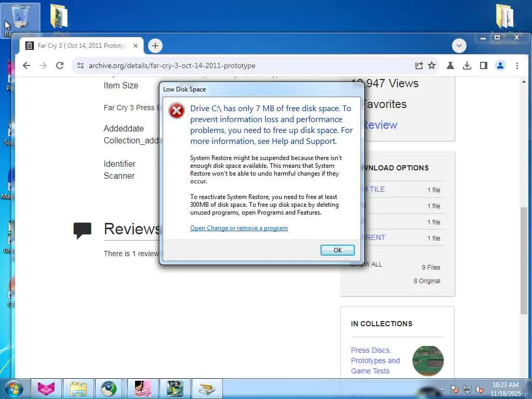Click the Review link in stats panel
This screenshot has height=399, width=532.
(380, 125)
